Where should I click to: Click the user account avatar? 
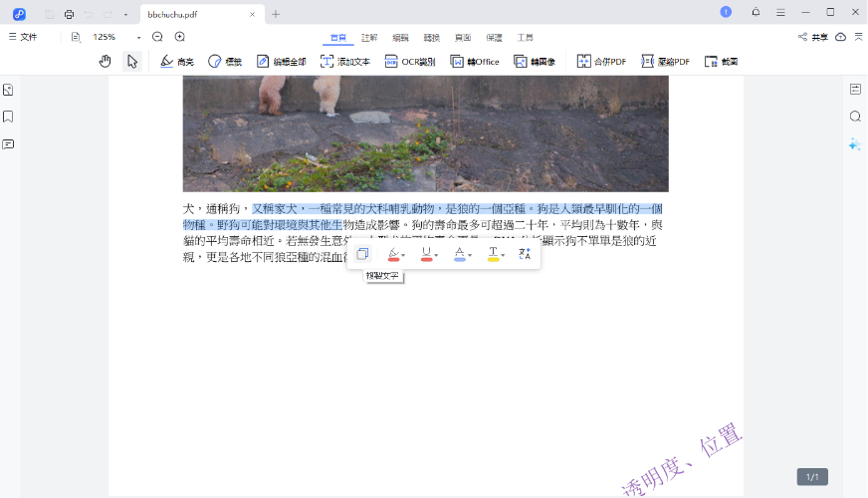[726, 12]
